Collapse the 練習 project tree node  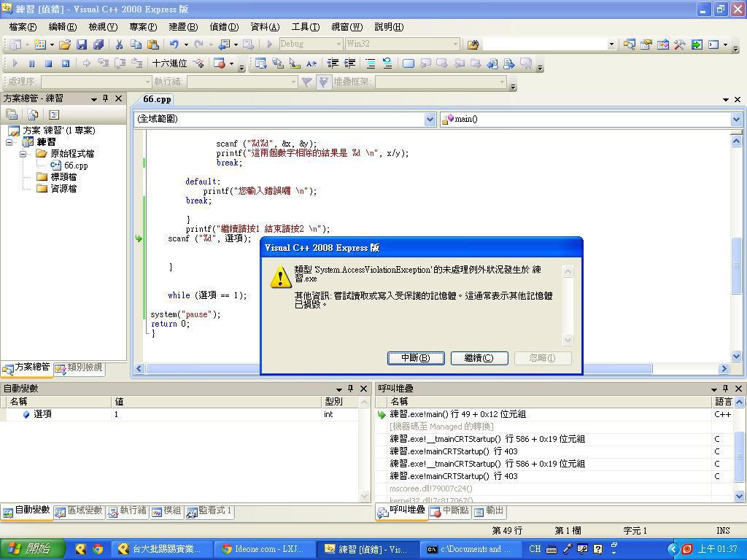pos(9,142)
